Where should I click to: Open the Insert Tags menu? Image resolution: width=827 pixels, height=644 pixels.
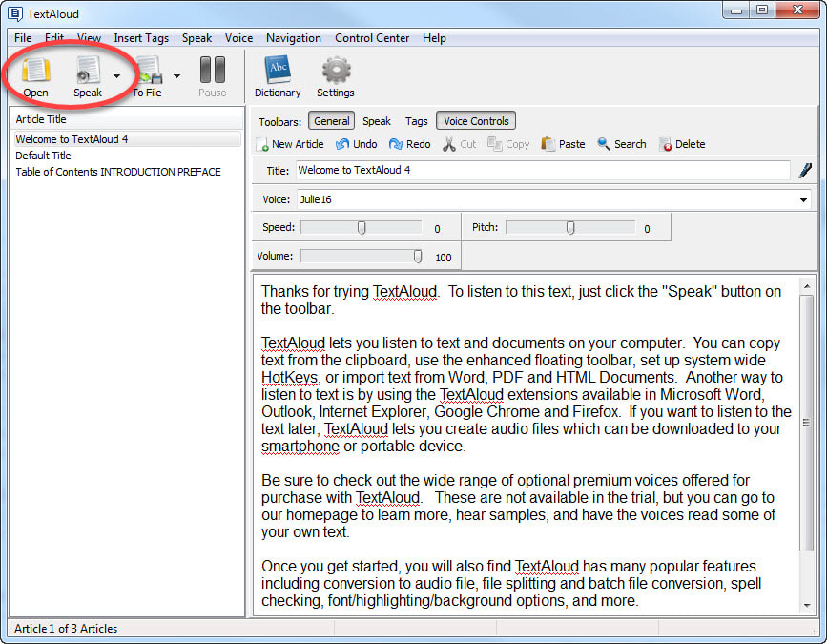click(141, 38)
